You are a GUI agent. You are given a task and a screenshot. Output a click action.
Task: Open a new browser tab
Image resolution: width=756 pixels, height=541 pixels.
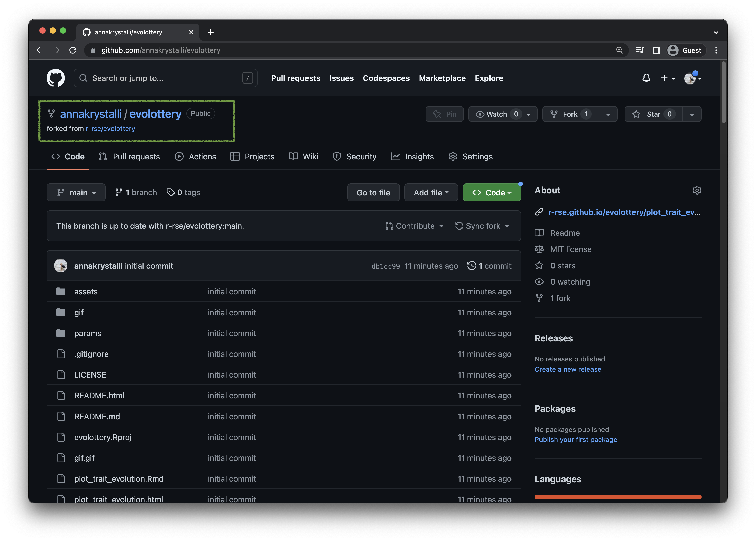click(210, 32)
